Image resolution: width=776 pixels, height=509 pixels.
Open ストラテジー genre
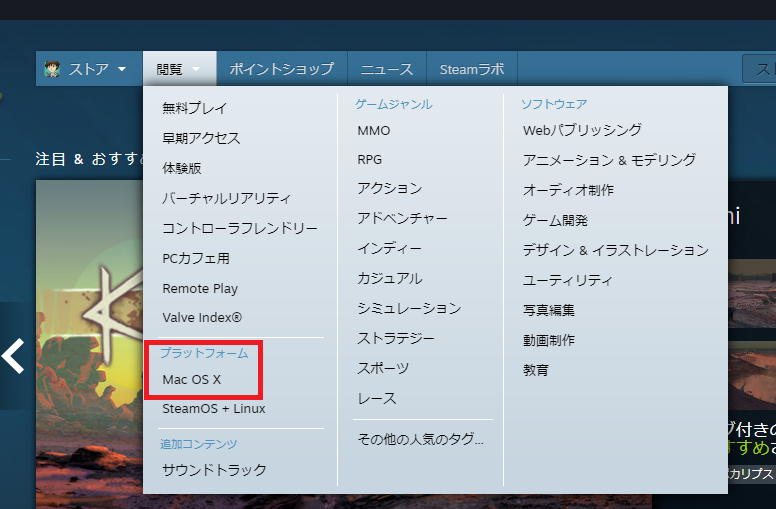pos(396,338)
